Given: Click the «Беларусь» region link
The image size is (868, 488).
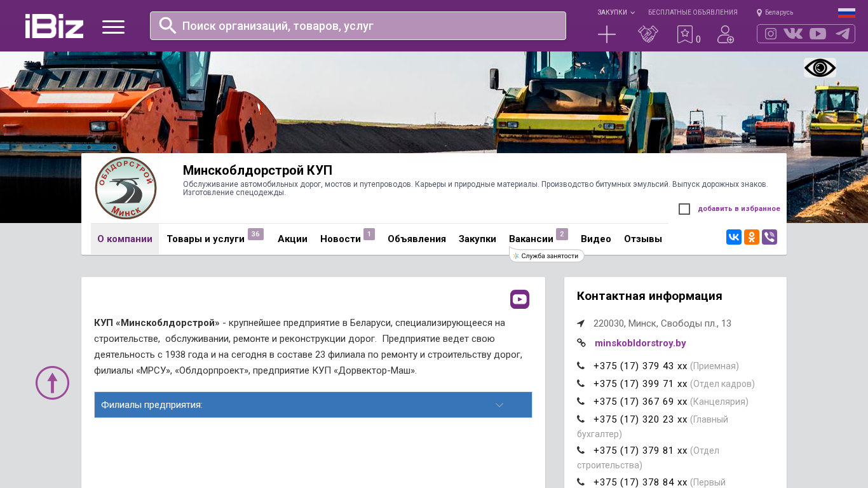Looking at the screenshot, I should click(x=779, y=13).
